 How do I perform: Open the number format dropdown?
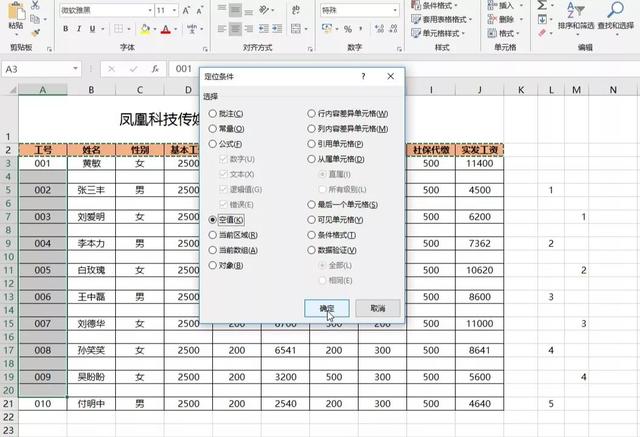pos(395,10)
